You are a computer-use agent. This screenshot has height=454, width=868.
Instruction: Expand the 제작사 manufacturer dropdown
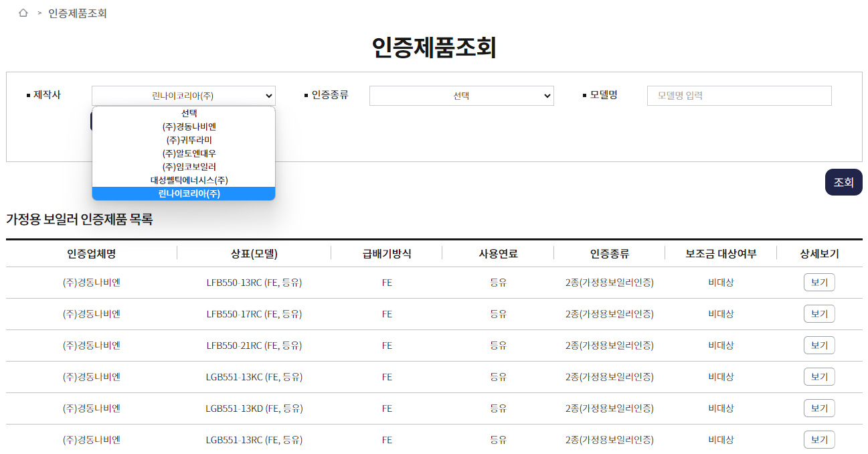(x=183, y=95)
